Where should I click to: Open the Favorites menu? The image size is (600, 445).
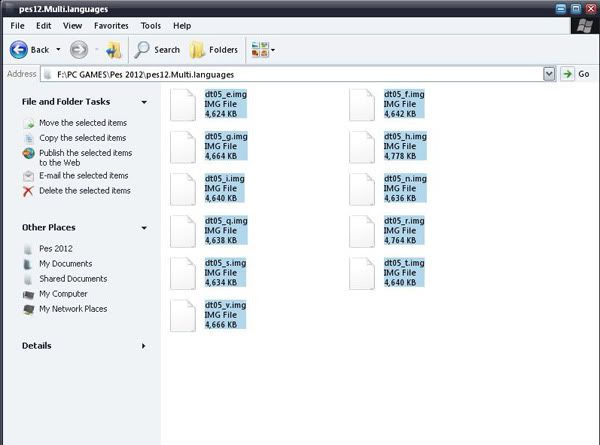click(x=111, y=26)
